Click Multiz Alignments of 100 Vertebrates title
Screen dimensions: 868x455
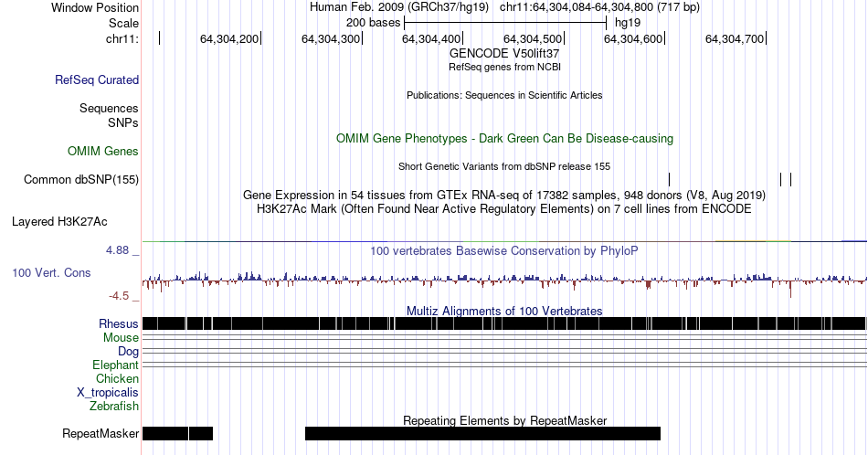pyautogui.click(x=504, y=311)
